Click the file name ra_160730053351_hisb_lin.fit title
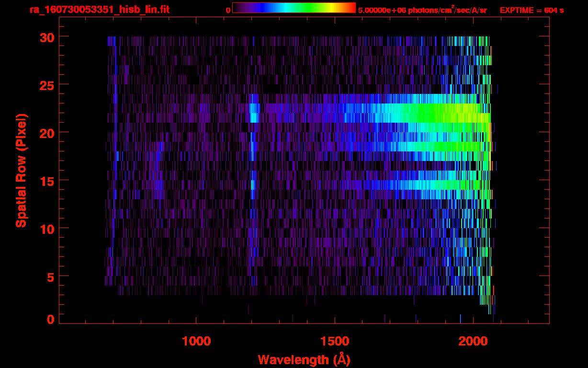The image size is (588, 368). (x=99, y=10)
